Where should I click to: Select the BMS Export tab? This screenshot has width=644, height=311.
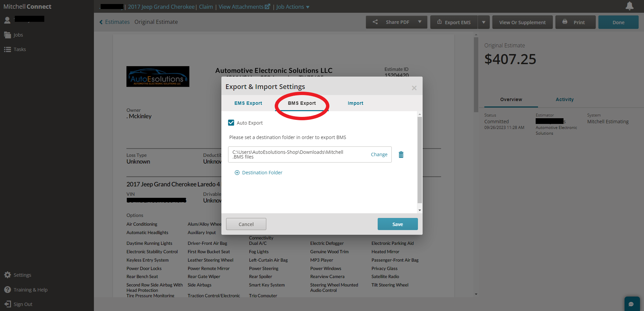click(x=302, y=103)
